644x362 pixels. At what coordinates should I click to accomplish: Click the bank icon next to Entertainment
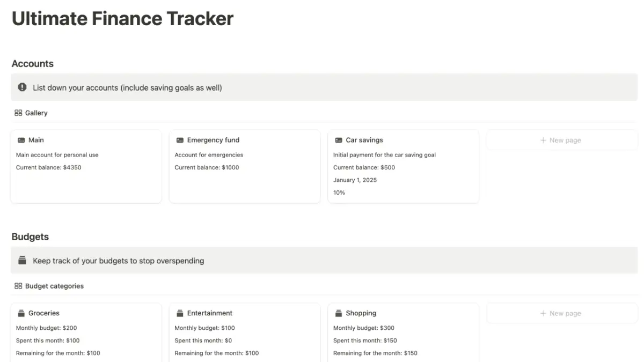click(179, 313)
